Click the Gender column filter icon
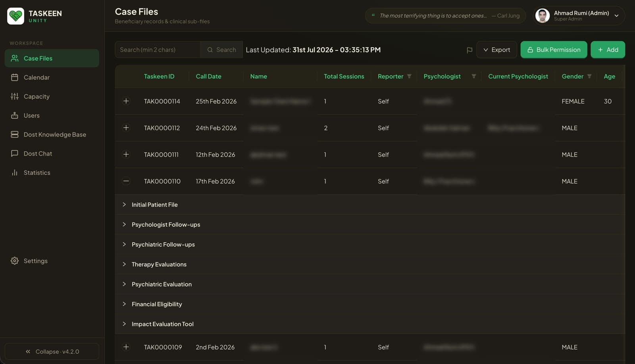Image resolution: width=635 pixels, height=364 pixels. click(x=589, y=76)
